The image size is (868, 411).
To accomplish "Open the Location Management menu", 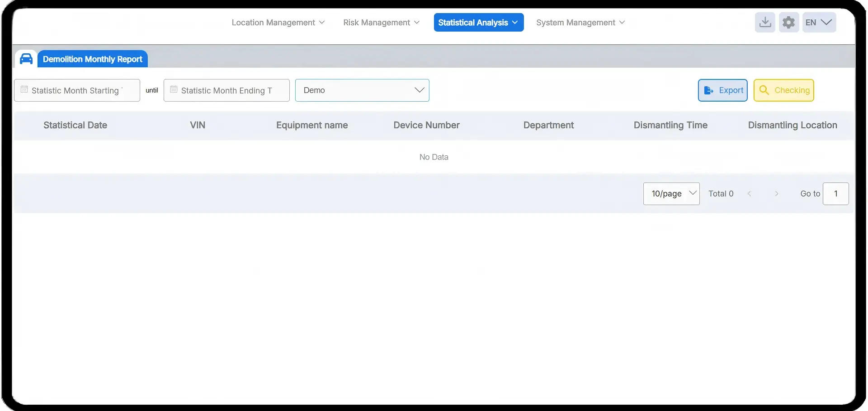I will [x=278, y=23].
